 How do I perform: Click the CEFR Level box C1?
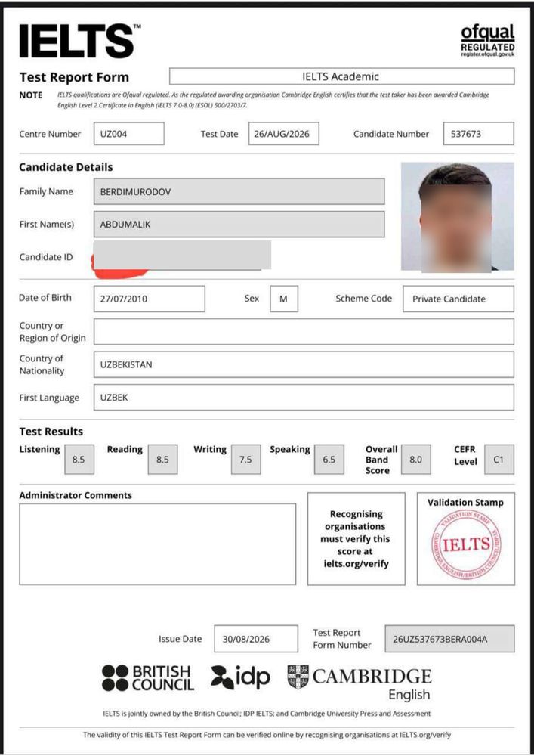click(499, 460)
